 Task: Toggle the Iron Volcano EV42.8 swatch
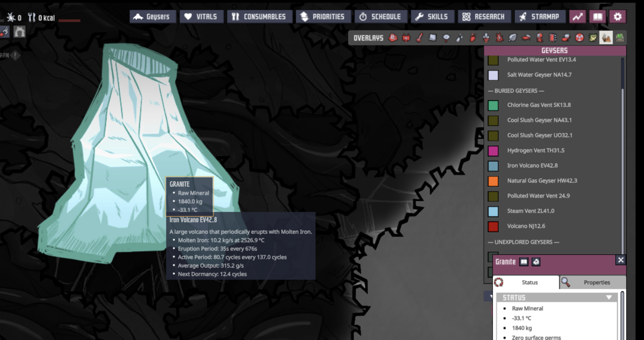[493, 166]
